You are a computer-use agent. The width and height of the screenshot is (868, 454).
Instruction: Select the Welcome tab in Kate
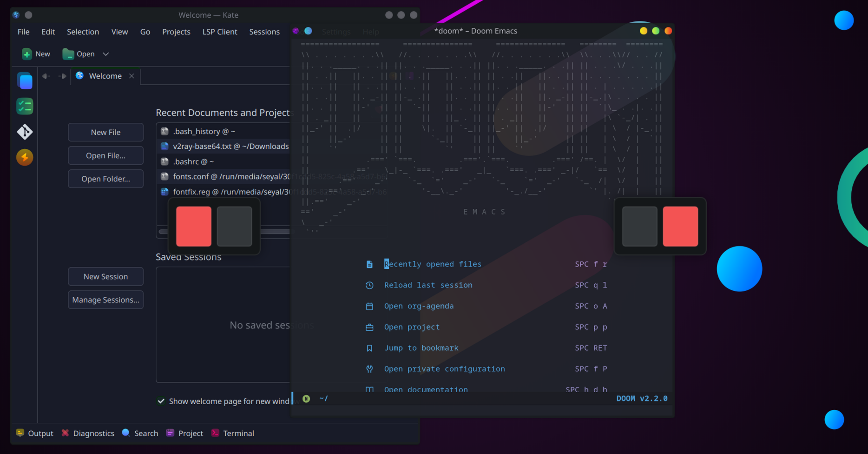(x=105, y=76)
